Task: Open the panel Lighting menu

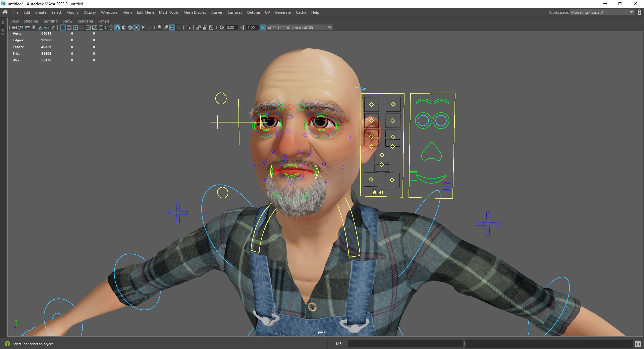Action: pyautogui.click(x=50, y=21)
